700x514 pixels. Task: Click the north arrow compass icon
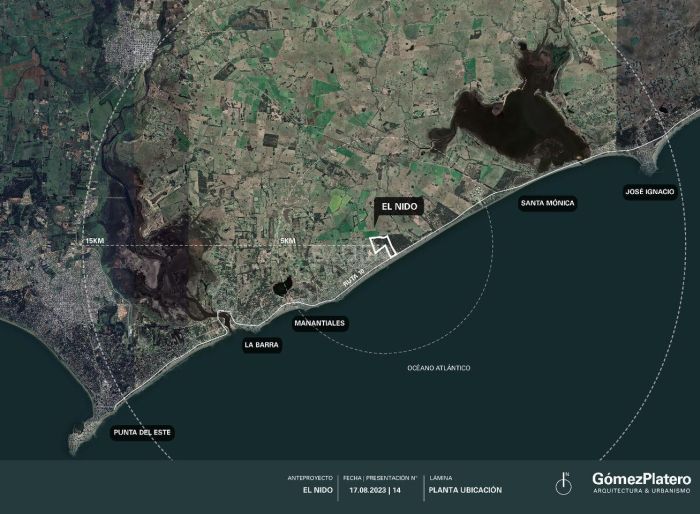pos(563,484)
